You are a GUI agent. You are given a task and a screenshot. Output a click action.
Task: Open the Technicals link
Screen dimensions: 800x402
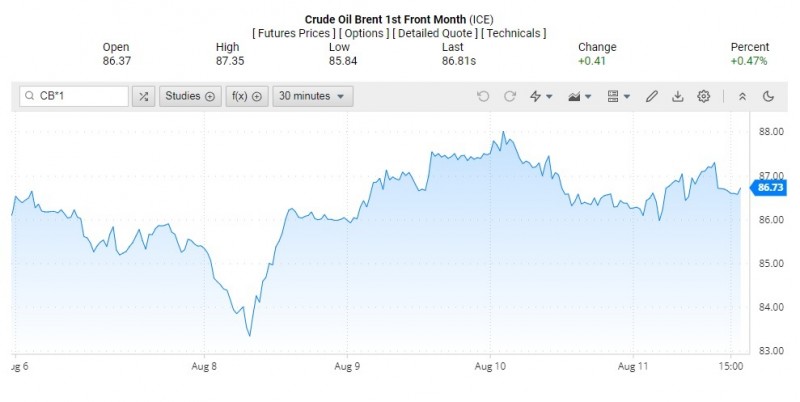514,33
